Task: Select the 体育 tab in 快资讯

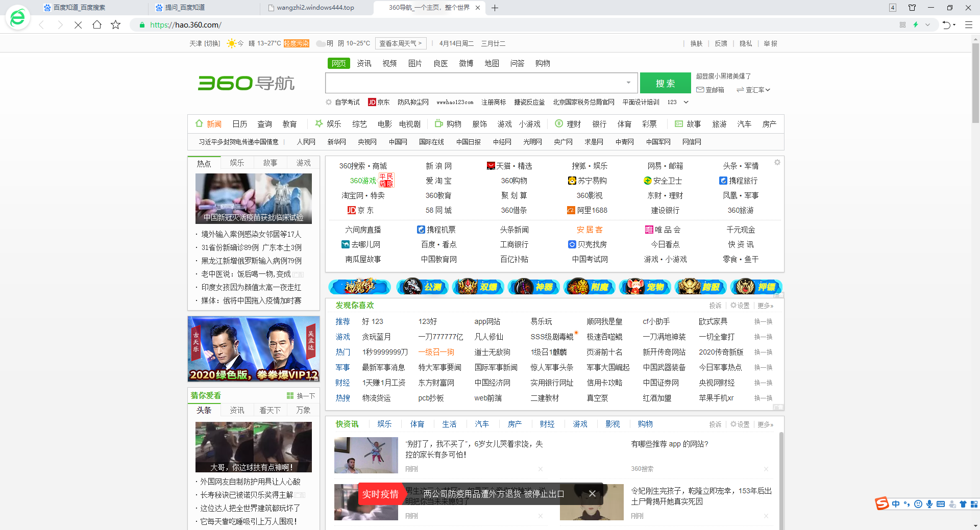Action: (417, 424)
